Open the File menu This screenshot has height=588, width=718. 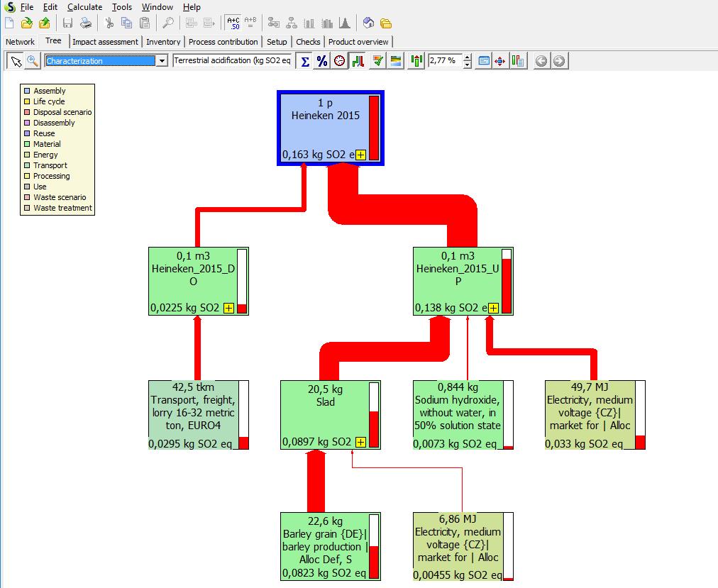tap(27, 7)
